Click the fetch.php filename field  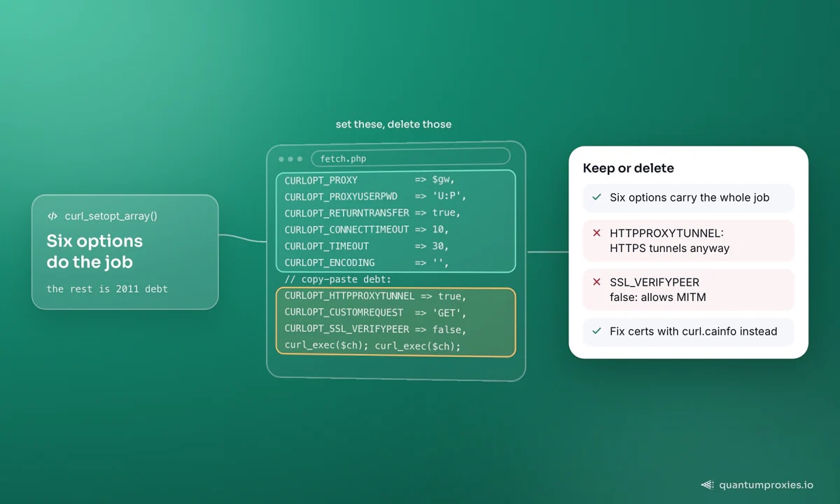click(411, 159)
